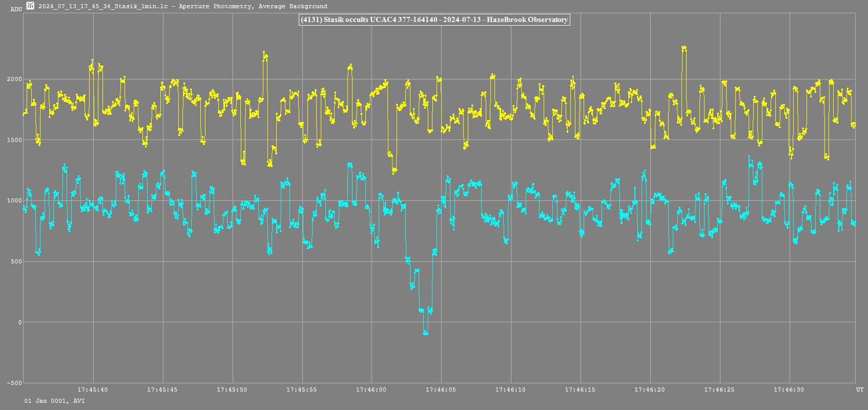
Task: Click the 17:46:00 time label
Action: 371,389
